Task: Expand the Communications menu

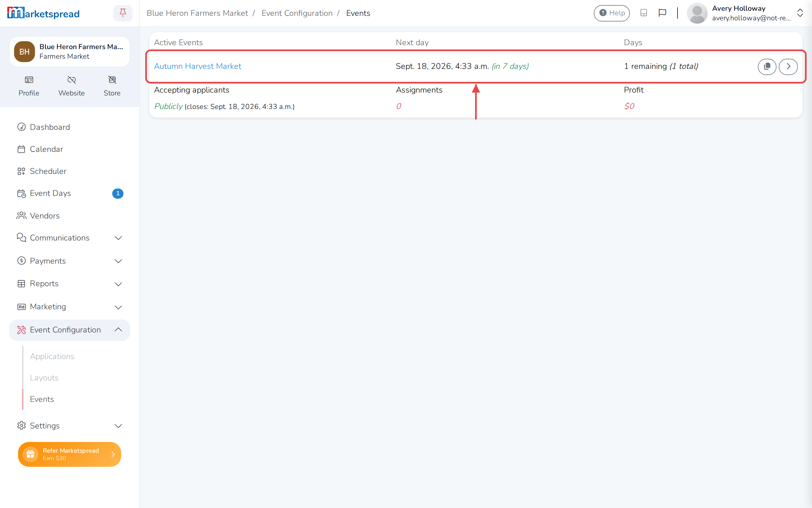Action: click(x=69, y=238)
